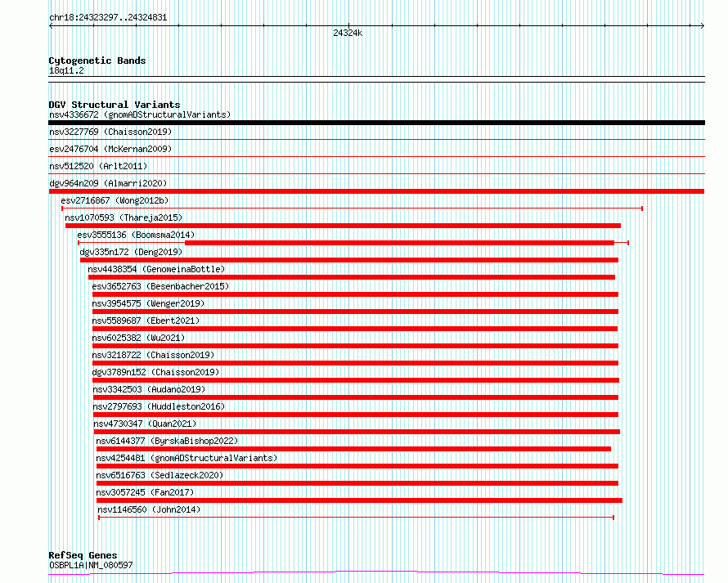This screenshot has height=583, width=728.
Task: Open variant esv2716867 (Wong2012b)
Action: point(115,200)
